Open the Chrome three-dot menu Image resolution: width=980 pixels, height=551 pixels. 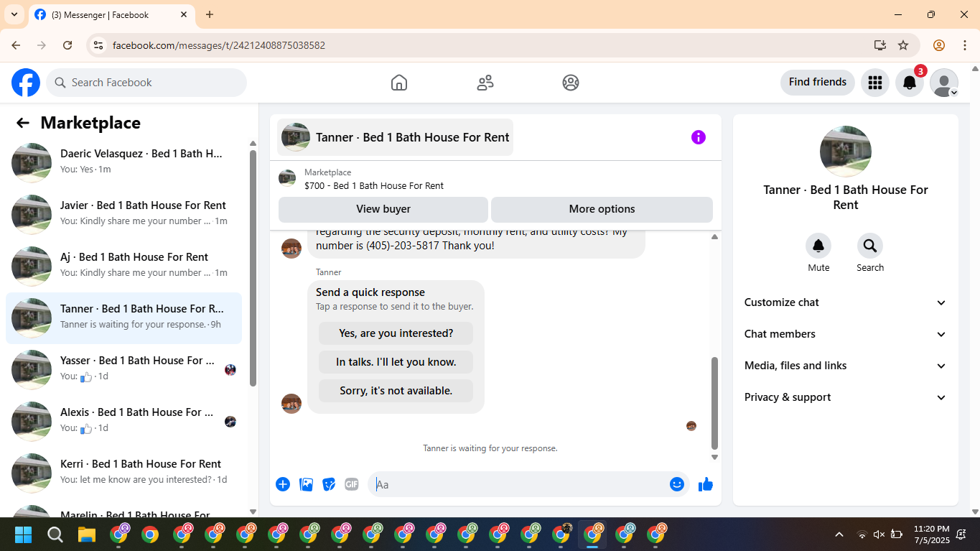[965, 45]
